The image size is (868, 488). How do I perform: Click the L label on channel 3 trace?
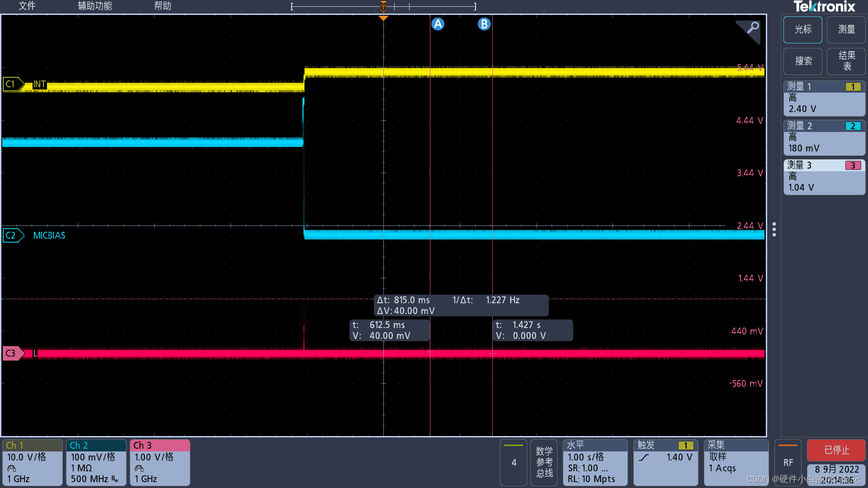35,353
